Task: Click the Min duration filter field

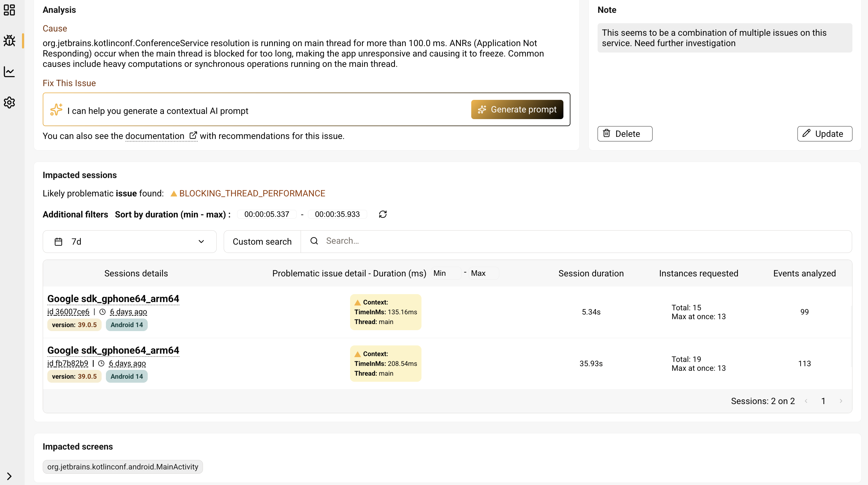Action: (446, 273)
